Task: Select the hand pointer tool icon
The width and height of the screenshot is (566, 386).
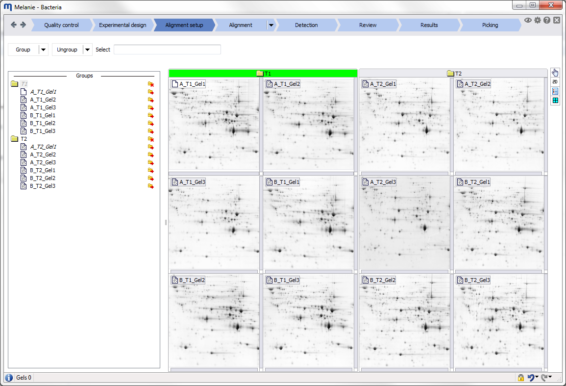Action: (555, 73)
